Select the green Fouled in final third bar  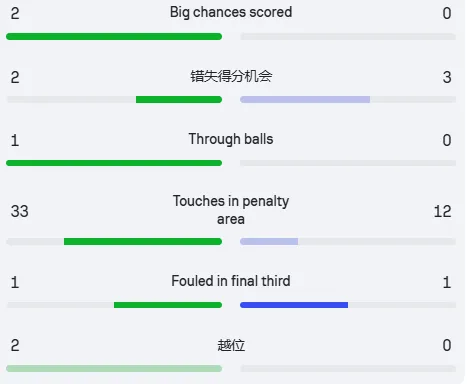(x=168, y=305)
